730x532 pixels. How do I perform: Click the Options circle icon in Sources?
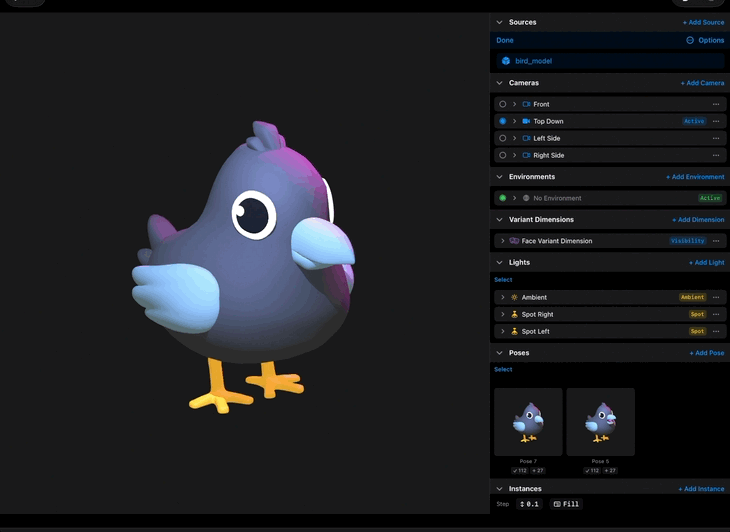click(690, 40)
